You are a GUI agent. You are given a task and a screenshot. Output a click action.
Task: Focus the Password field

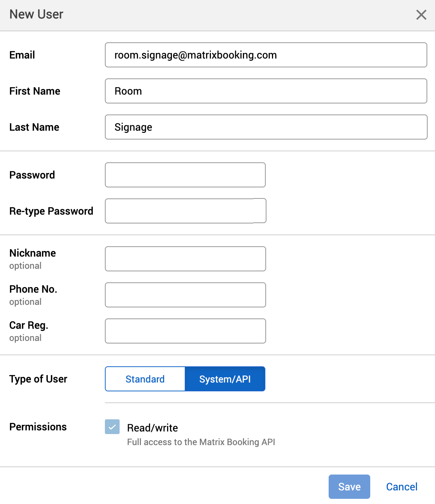tap(185, 175)
